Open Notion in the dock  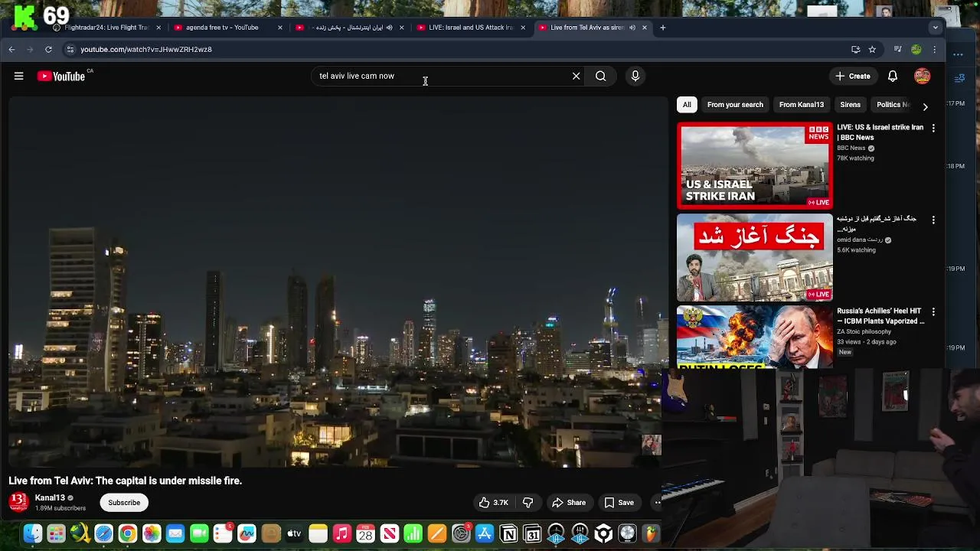508,533
